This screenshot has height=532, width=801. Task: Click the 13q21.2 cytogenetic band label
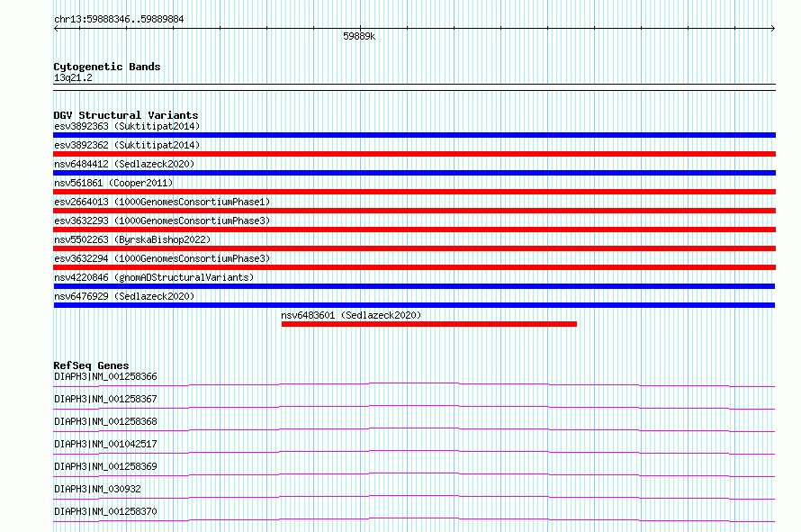(x=73, y=77)
